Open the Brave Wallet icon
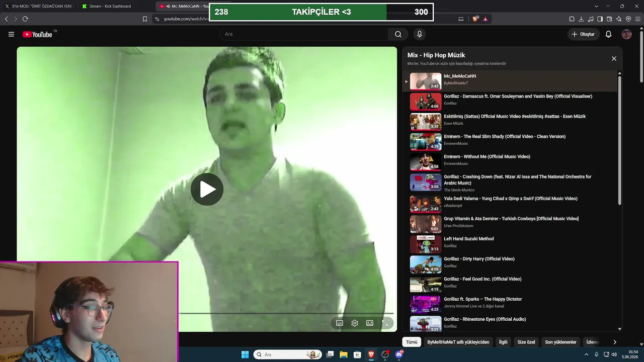 coord(609,19)
